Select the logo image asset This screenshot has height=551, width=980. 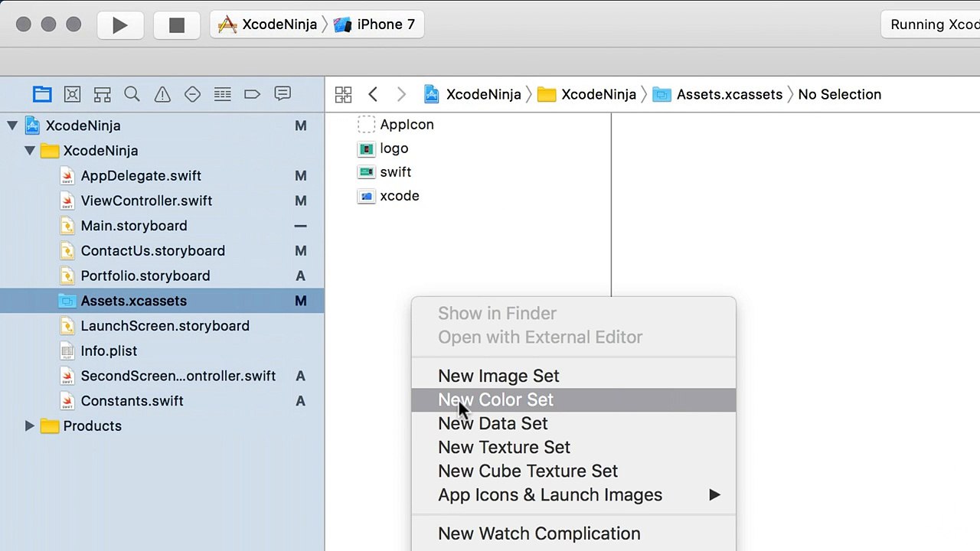click(x=383, y=148)
